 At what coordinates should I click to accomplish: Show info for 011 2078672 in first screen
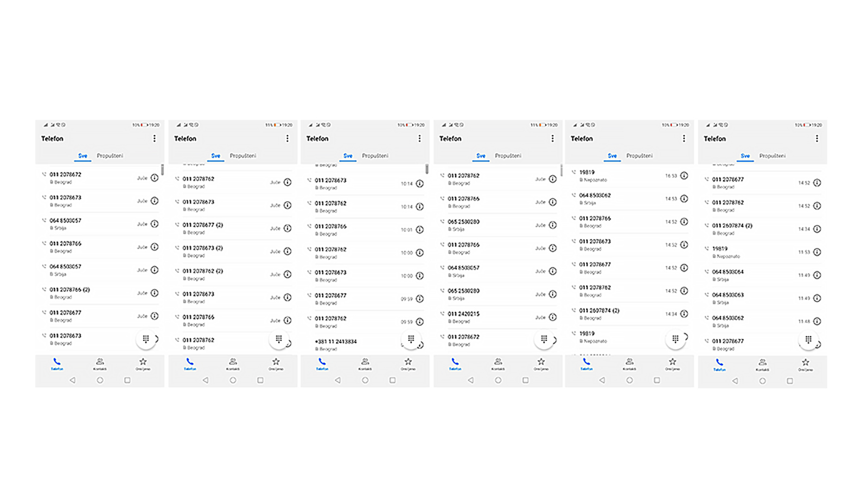point(155,178)
